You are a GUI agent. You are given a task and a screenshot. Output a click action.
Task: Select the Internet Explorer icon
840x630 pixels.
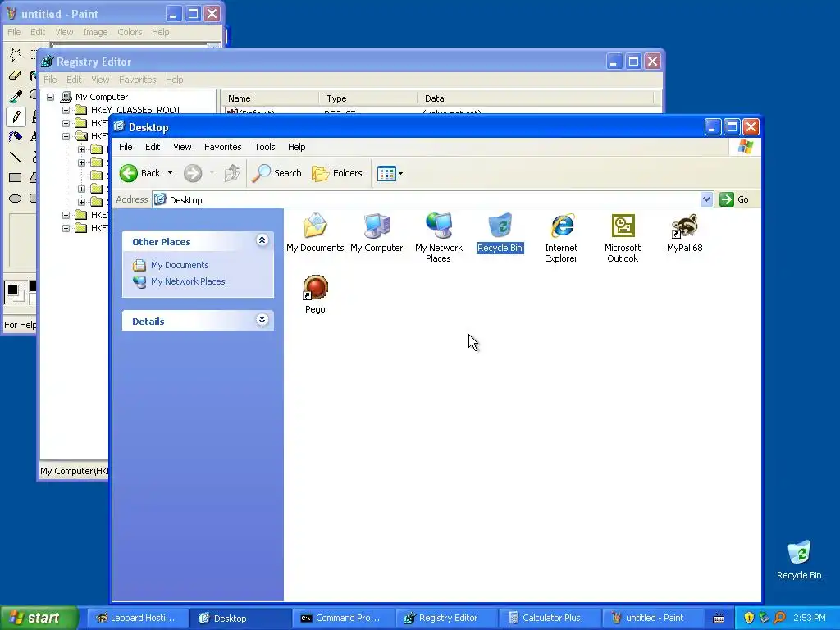click(561, 237)
